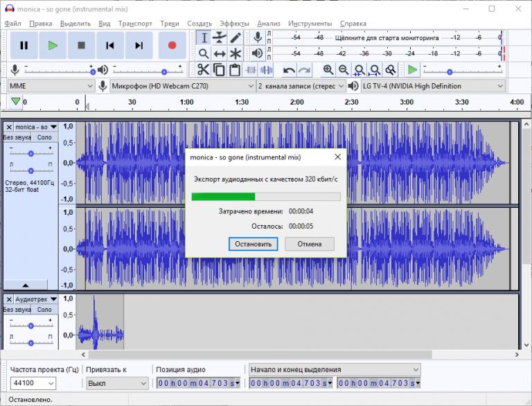
Task: Click the playback meter speaker icon
Action: click(x=258, y=53)
